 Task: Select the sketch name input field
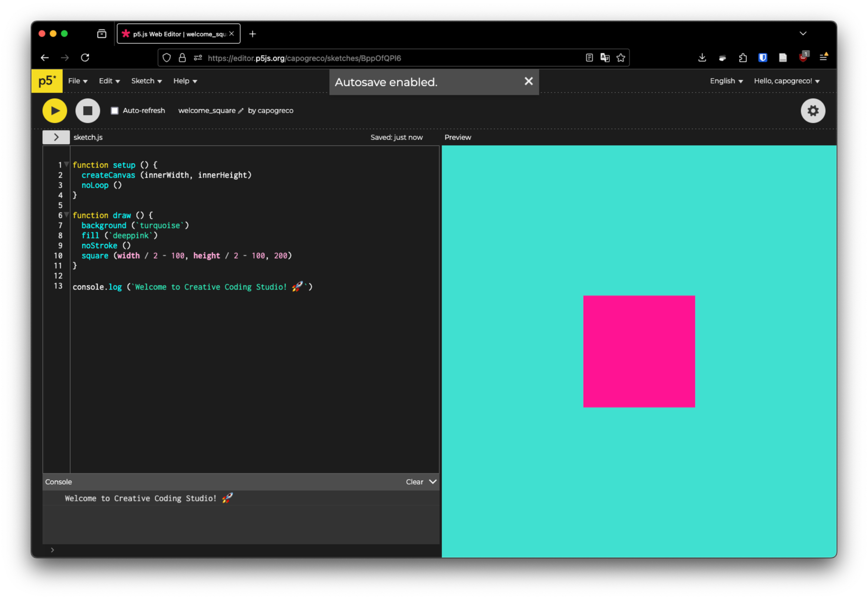coord(206,110)
